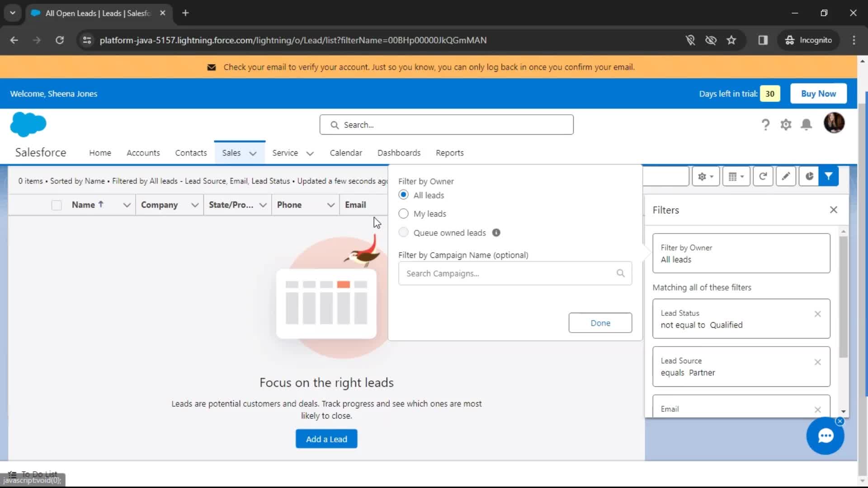The height and width of the screenshot is (488, 868).
Task: Remove the Email filter
Action: 817,409
